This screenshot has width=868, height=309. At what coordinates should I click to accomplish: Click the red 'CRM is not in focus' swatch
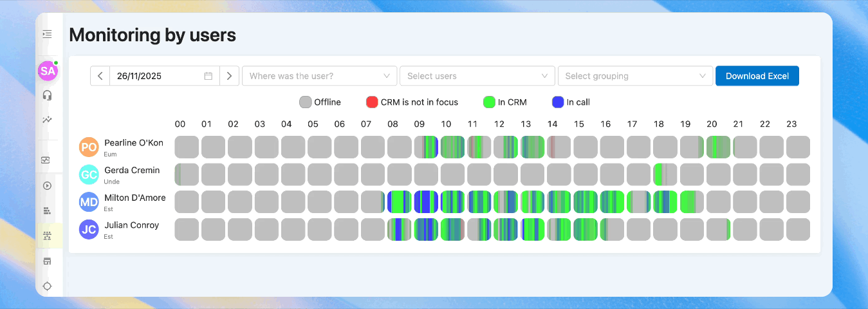tap(372, 102)
